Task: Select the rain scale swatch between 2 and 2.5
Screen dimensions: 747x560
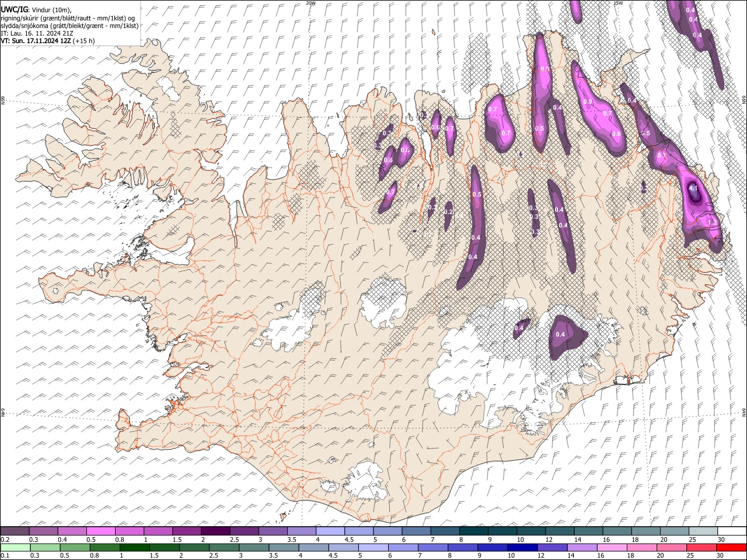Action: (x=194, y=547)
